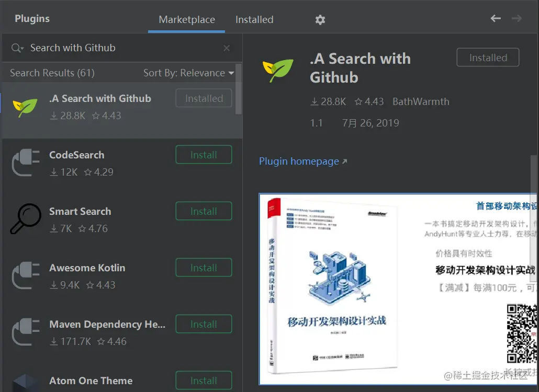The width and height of the screenshot is (539, 392).
Task: Select the Awesome Kotlin result title
Action: pos(87,268)
